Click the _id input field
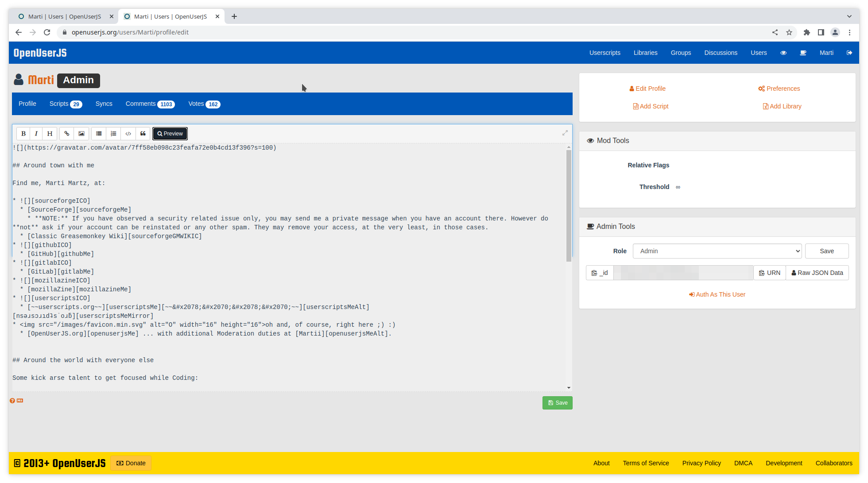The height and width of the screenshot is (483, 868). pyautogui.click(x=683, y=273)
